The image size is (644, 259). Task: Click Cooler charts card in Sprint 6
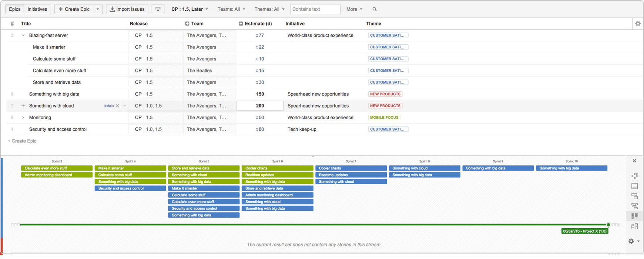[x=278, y=168]
